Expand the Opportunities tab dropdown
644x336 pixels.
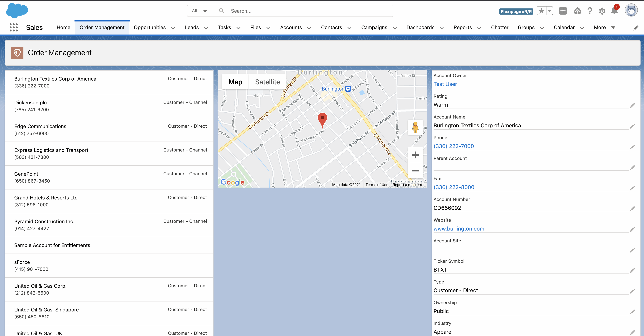coord(173,28)
